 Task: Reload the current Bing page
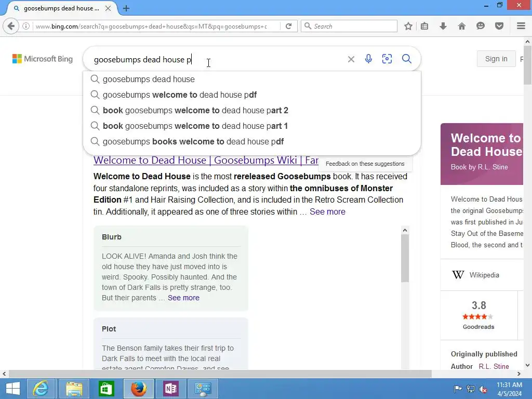click(289, 26)
